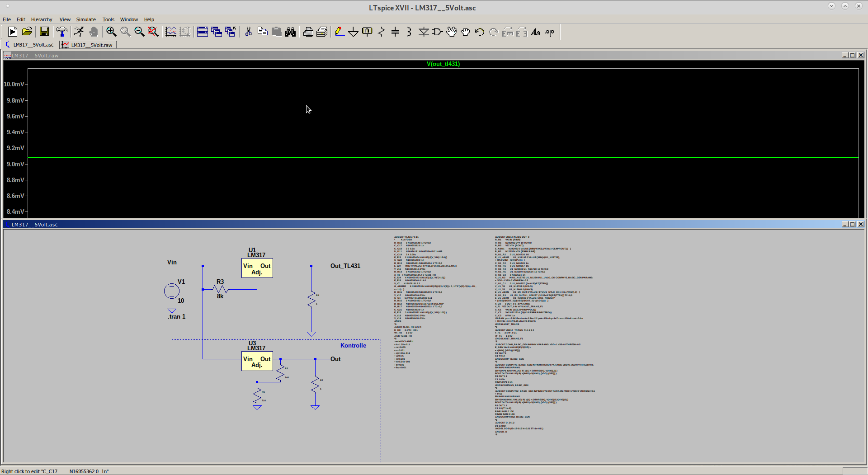Click the V1 voltage source symbol
The height and width of the screenshot is (475, 868).
pyautogui.click(x=172, y=291)
